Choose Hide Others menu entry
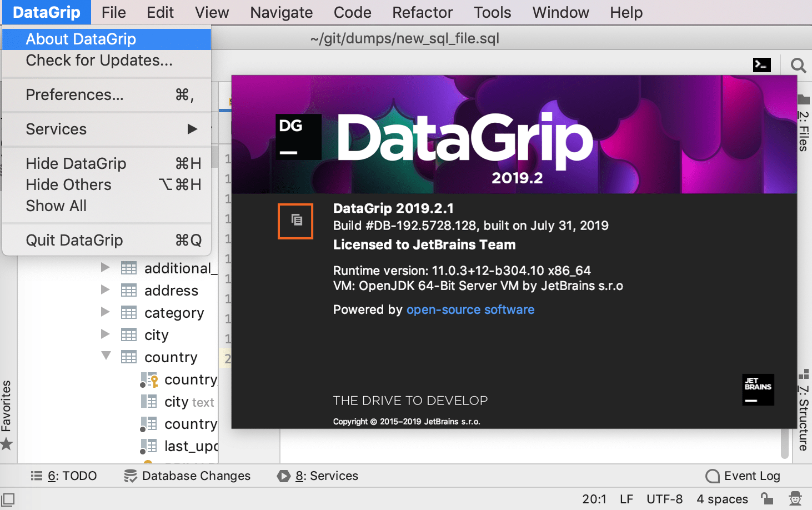Viewport: 812px width, 510px height. click(107, 185)
